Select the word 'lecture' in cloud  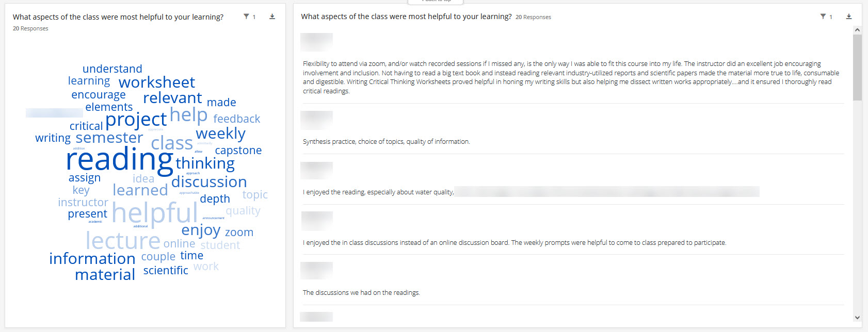[123, 240]
